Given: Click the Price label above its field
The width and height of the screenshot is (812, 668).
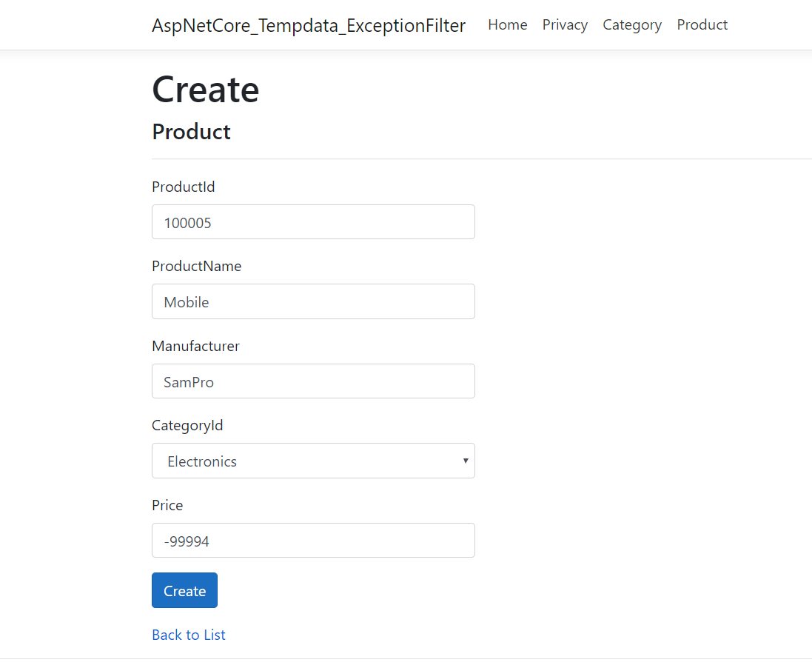Looking at the screenshot, I should coord(167,505).
